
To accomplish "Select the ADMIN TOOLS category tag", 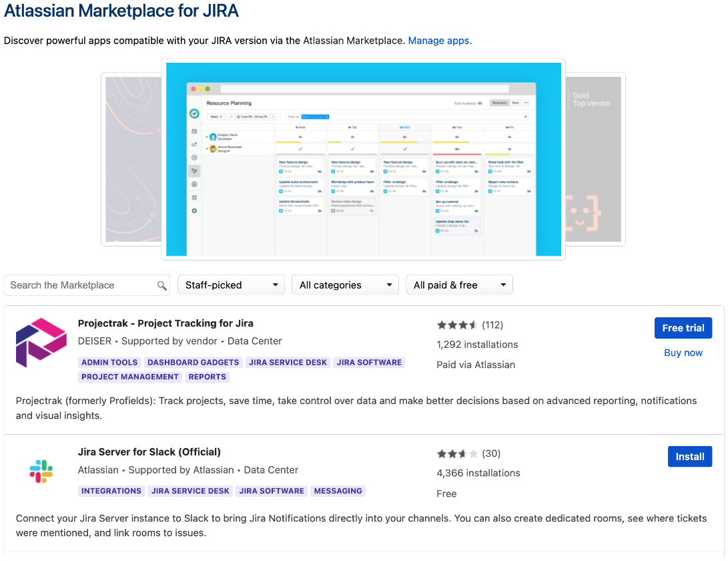I will tap(109, 362).
